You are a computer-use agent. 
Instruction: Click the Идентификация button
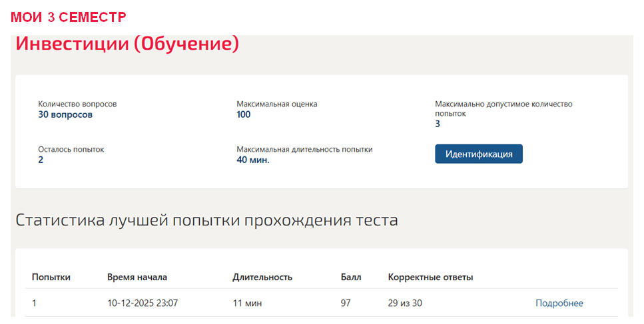479,154
